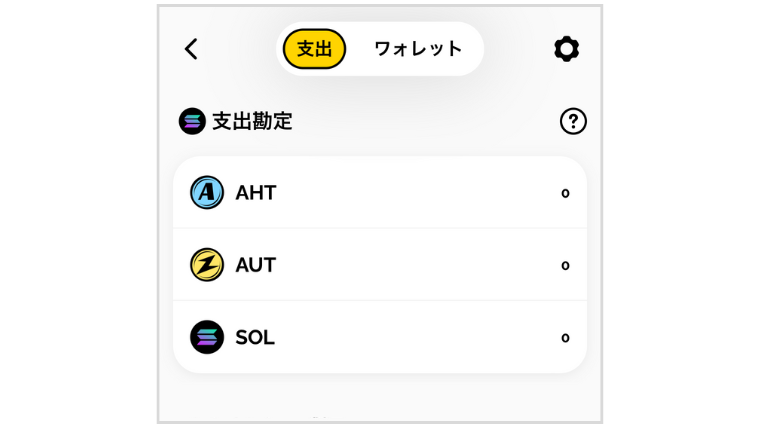Open the AHT token row
Viewport: 760px width, 428px height.
tap(380, 192)
